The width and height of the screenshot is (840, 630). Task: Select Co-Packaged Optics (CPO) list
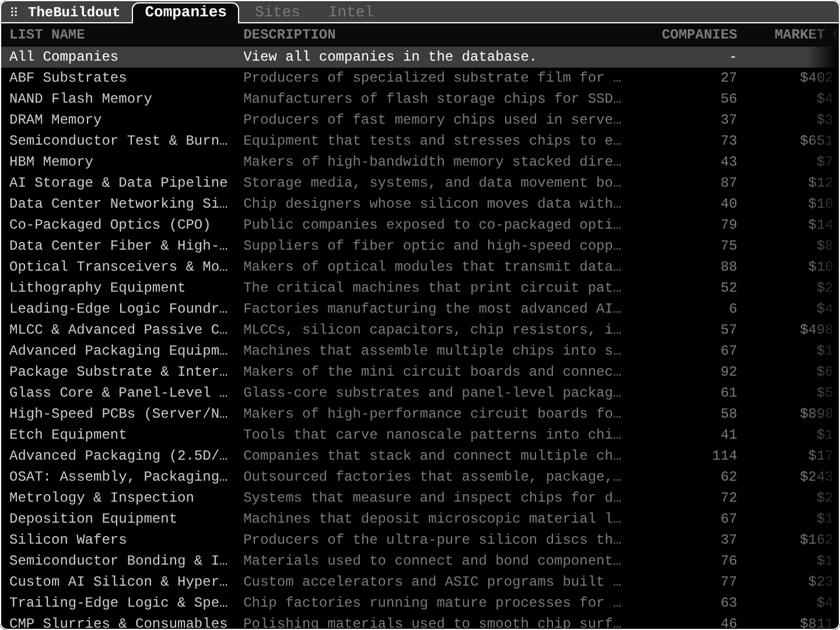[x=420, y=225]
